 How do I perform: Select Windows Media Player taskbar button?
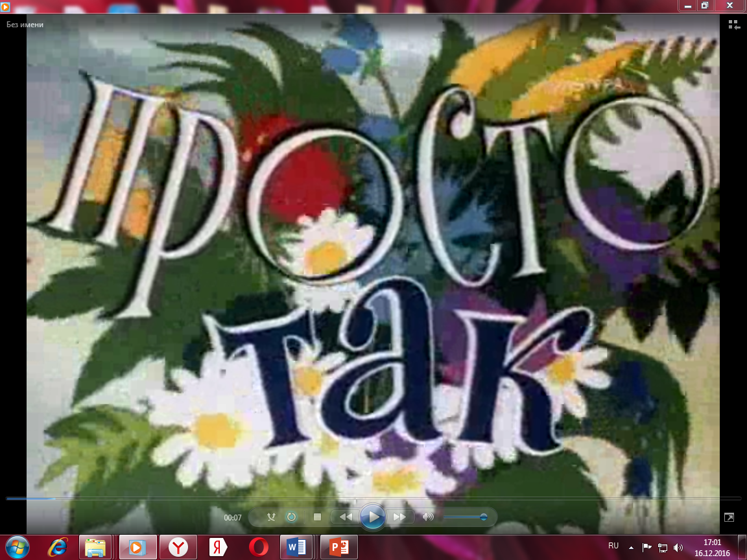[137, 548]
